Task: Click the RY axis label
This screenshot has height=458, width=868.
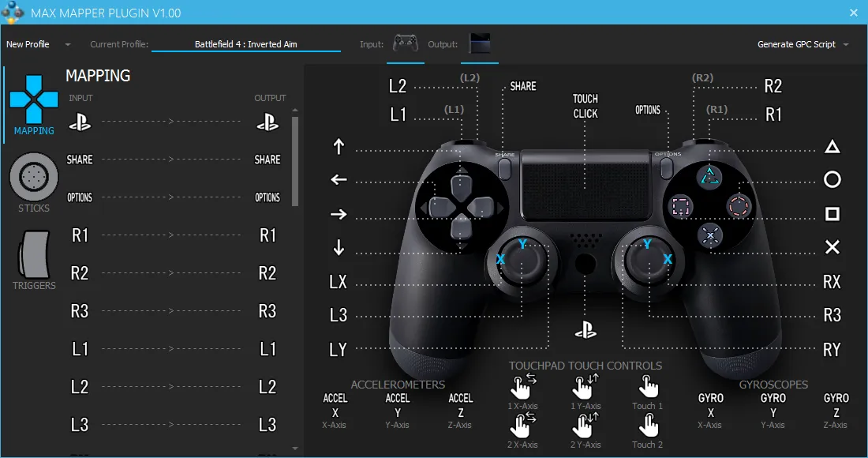Action: pos(832,350)
